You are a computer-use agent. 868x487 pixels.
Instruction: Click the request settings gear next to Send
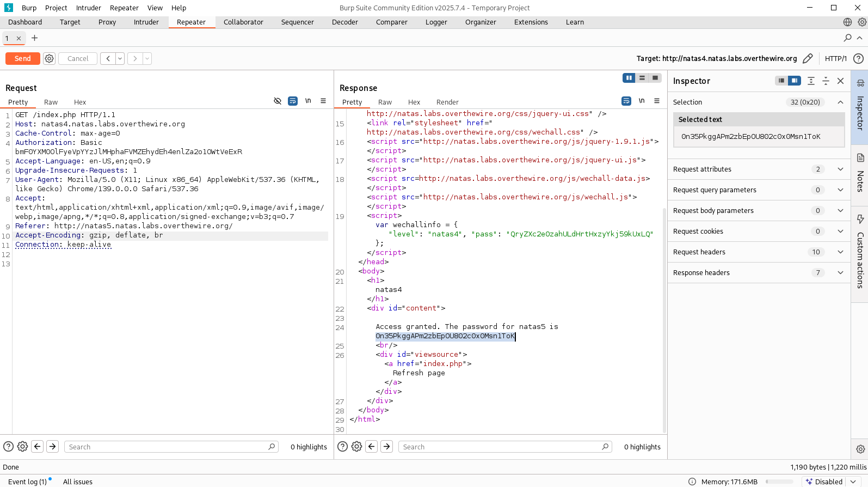click(x=50, y=58)
